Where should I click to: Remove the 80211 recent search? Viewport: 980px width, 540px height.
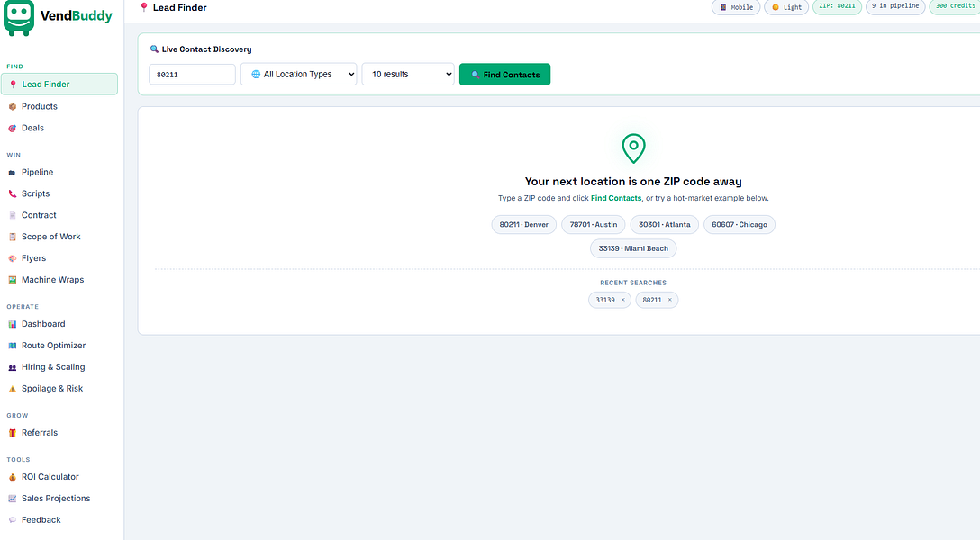click(669, 300)
